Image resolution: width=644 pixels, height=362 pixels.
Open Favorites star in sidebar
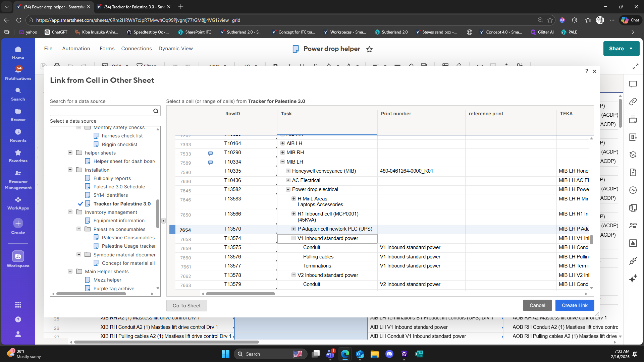[x=18, y=153]
